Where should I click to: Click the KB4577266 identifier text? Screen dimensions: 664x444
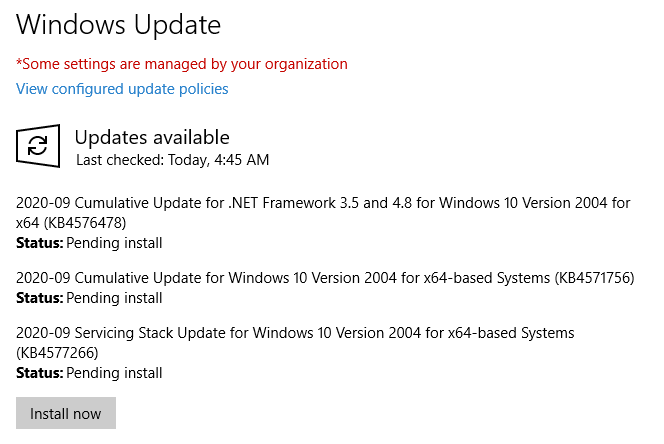click(57, 353)
